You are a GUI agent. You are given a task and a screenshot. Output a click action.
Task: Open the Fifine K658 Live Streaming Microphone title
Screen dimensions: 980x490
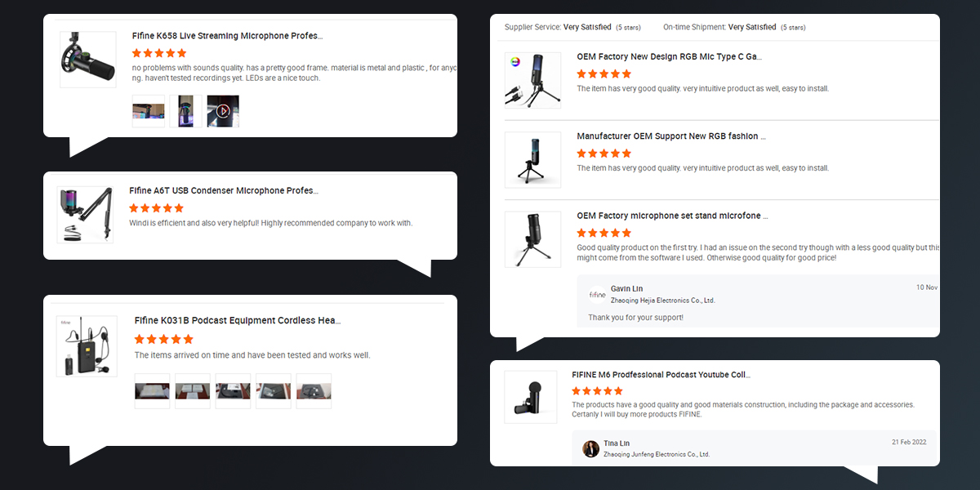pos(227,36)
